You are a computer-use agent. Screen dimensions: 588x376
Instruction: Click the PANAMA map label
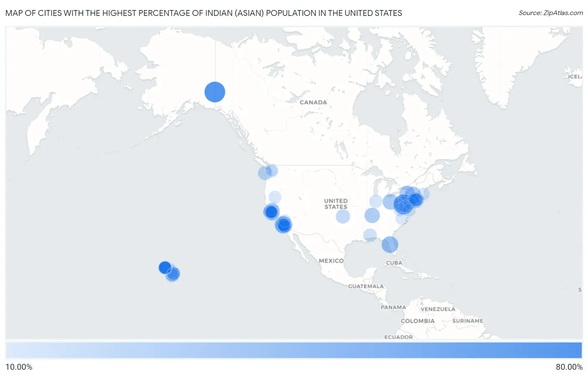pyautogui.click(x=393, y=307)
